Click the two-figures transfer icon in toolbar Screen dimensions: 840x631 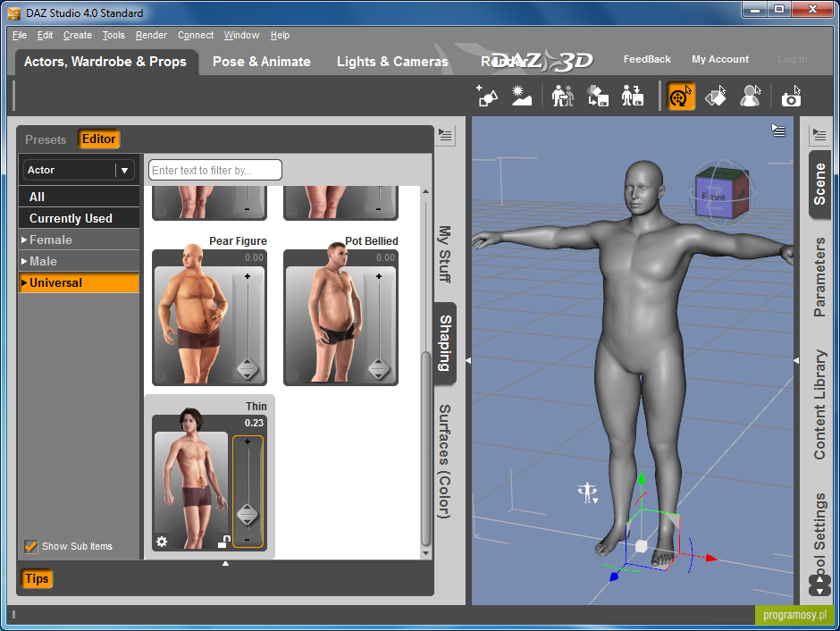[x=562, y=96]
